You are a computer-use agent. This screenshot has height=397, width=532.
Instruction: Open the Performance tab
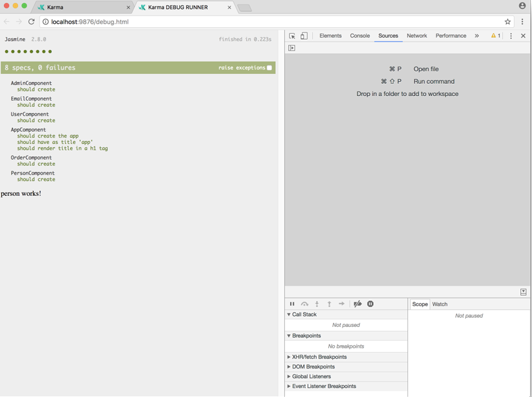[450, 36]
